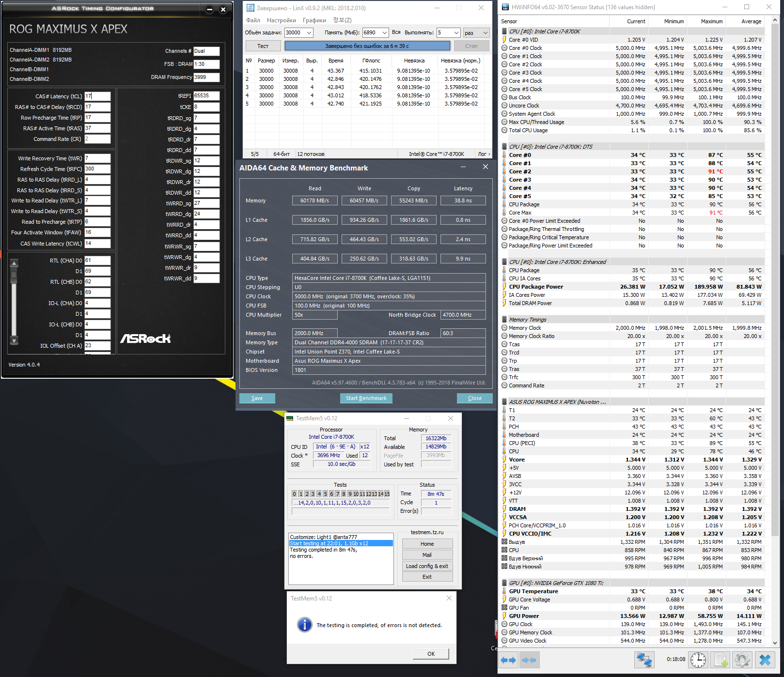Image resolution: width=784 pixels, height=677 pixels.
Task: Click Command Rate (CR) value field
Action: coord(97,139)
